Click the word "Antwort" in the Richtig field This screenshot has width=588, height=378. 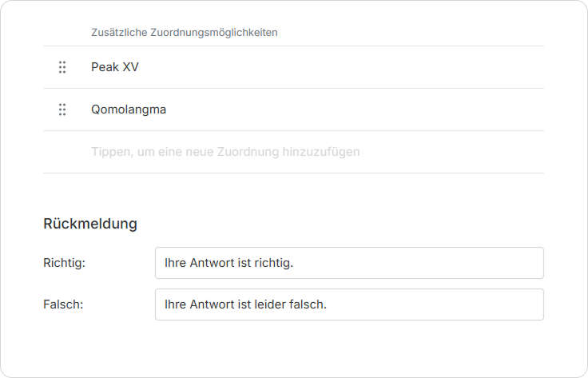[x=212, y=263]
